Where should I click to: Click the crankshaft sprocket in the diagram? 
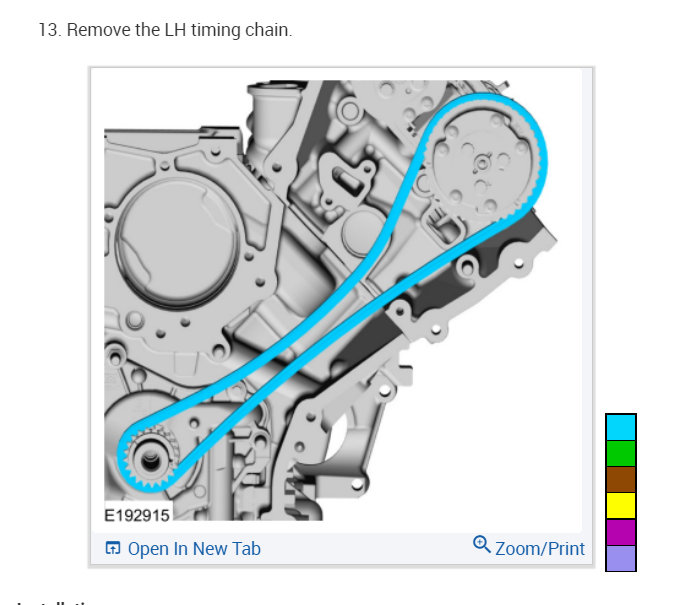150,459
